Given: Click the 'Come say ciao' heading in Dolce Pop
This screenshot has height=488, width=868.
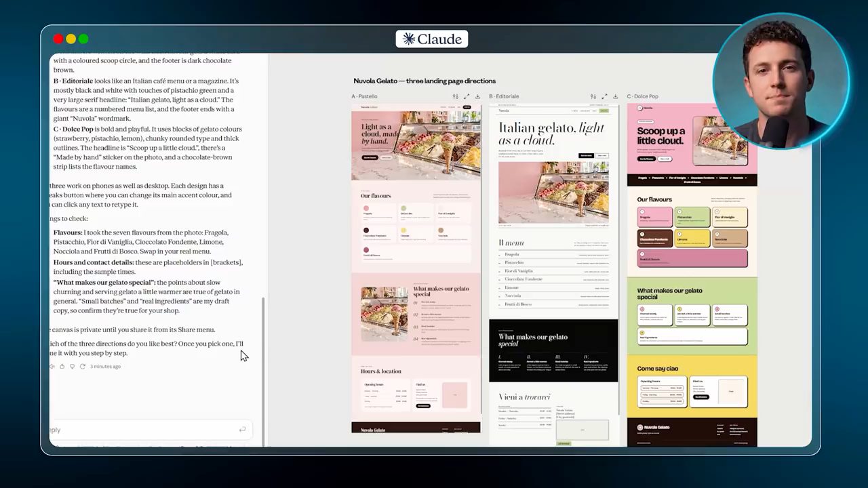Looking at the screenshot, I should click(658, 369).
